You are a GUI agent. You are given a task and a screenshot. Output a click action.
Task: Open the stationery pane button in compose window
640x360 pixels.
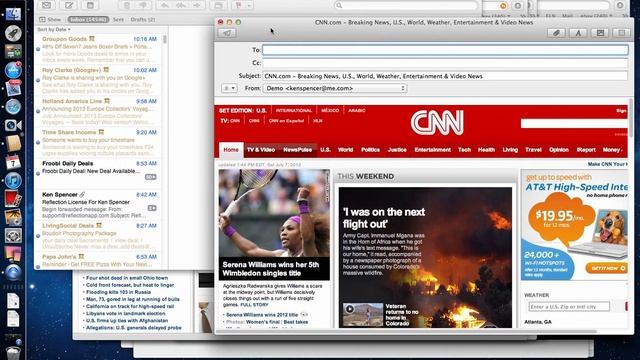[x=622, y=33]
